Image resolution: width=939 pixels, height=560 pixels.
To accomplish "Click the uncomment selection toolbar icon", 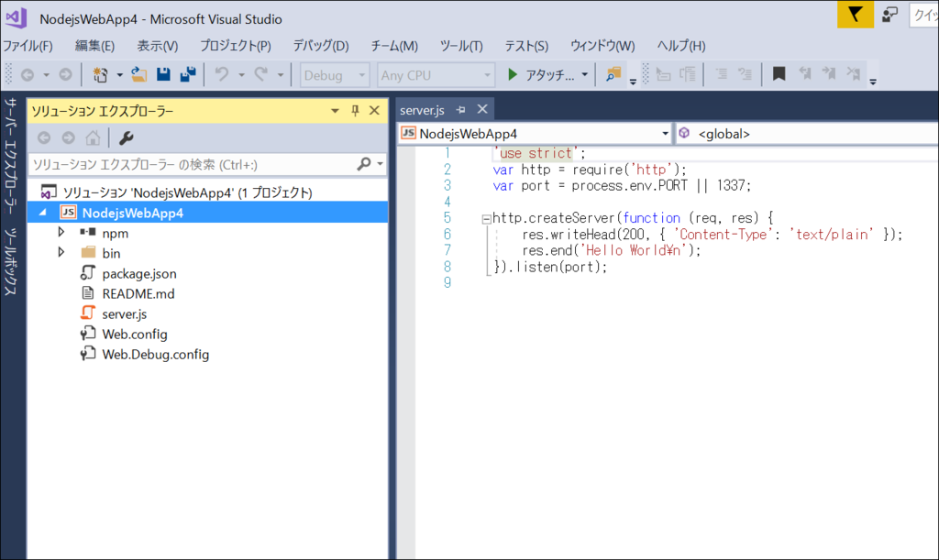I will point(745,74).
